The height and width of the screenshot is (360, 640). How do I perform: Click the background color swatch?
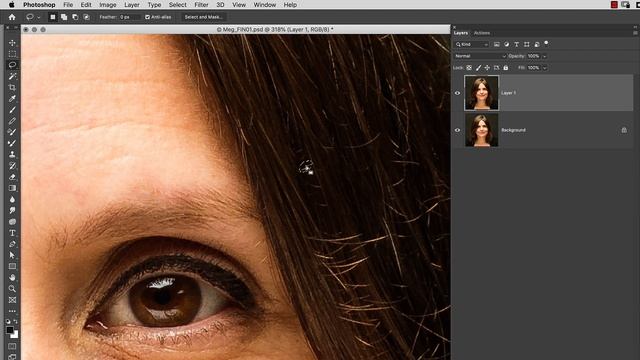pyautogui.click(x=15, y=335)
